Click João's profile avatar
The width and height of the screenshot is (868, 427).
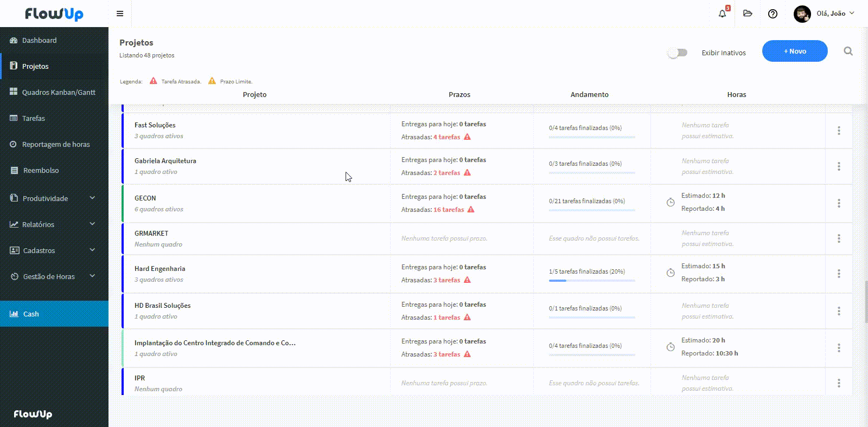(x=802, y=14)
